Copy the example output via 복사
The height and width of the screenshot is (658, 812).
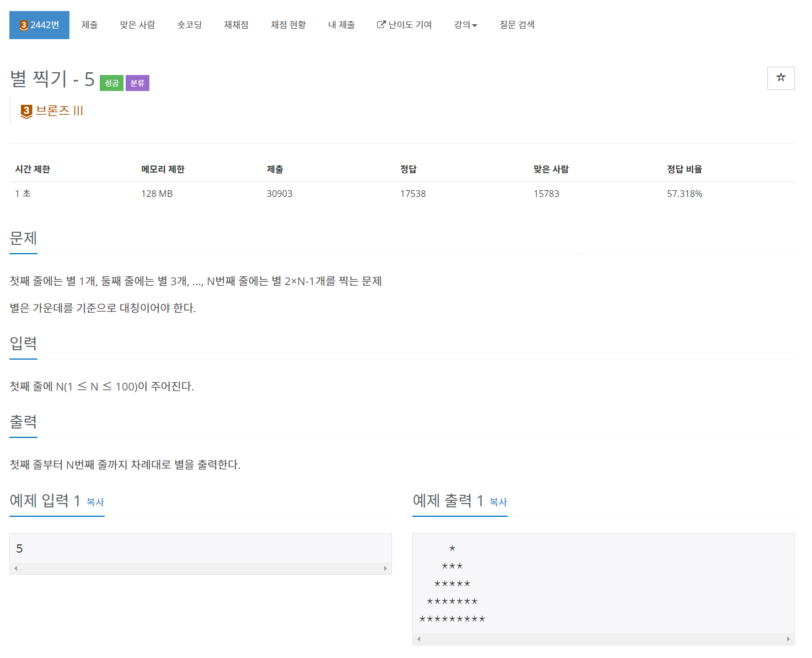498,502
